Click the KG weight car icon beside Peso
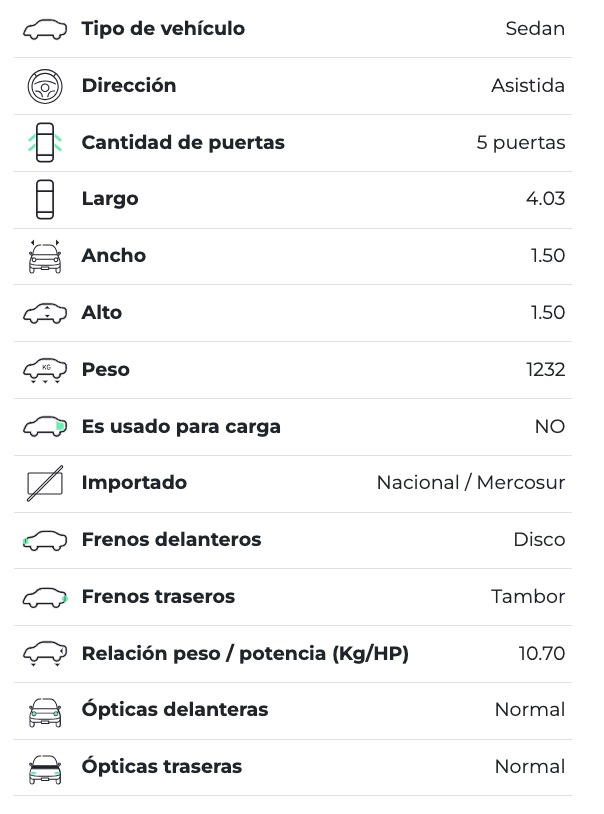604x814 pixels. click(x=44, y=370)
